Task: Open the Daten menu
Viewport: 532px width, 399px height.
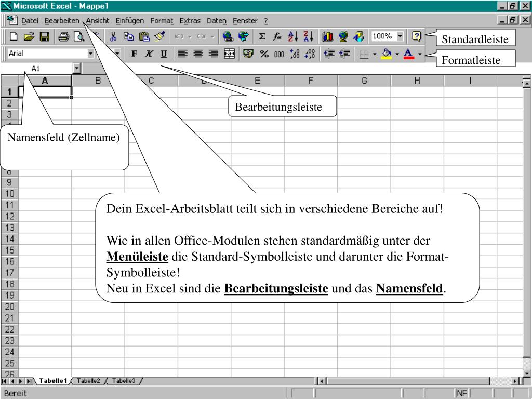Action: tap(217, 21)
